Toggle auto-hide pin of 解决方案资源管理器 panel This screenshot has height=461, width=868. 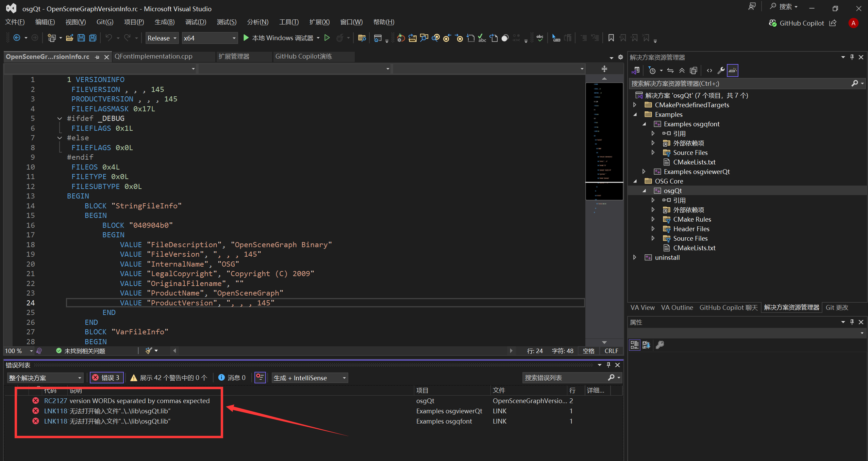coord(852,57)
